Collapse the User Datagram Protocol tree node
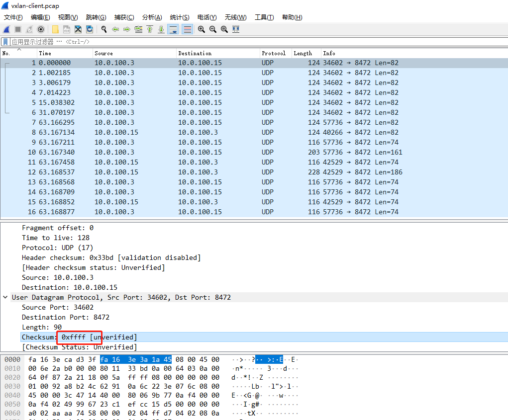This screenshot has height=420, width=508. click(5, 297)
